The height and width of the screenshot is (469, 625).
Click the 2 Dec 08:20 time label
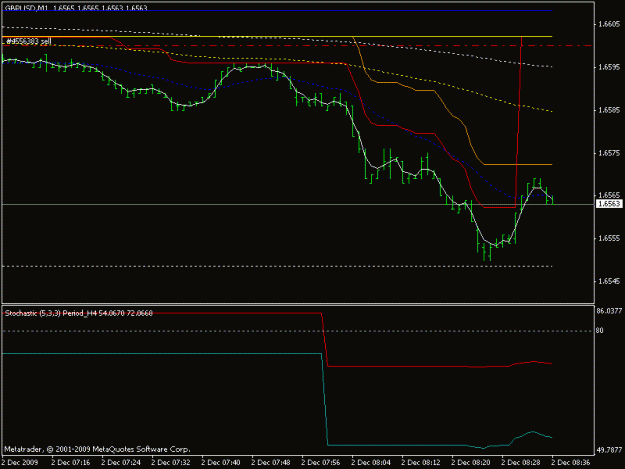471,462
